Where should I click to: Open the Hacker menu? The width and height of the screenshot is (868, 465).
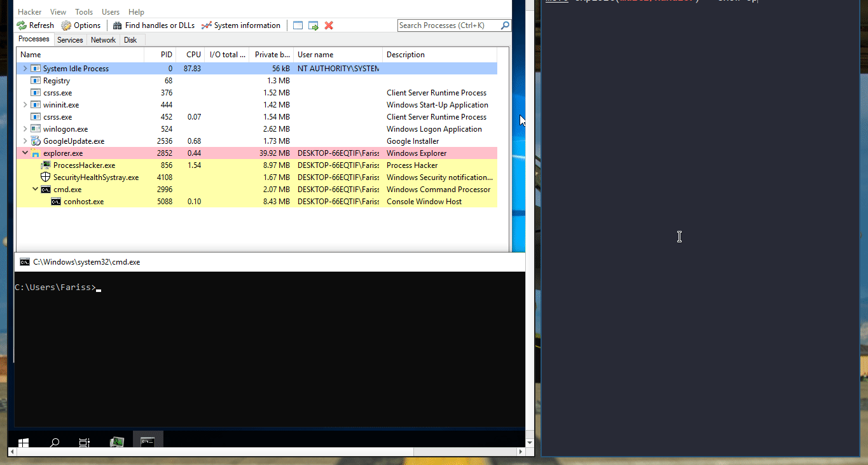pos(29,12)
